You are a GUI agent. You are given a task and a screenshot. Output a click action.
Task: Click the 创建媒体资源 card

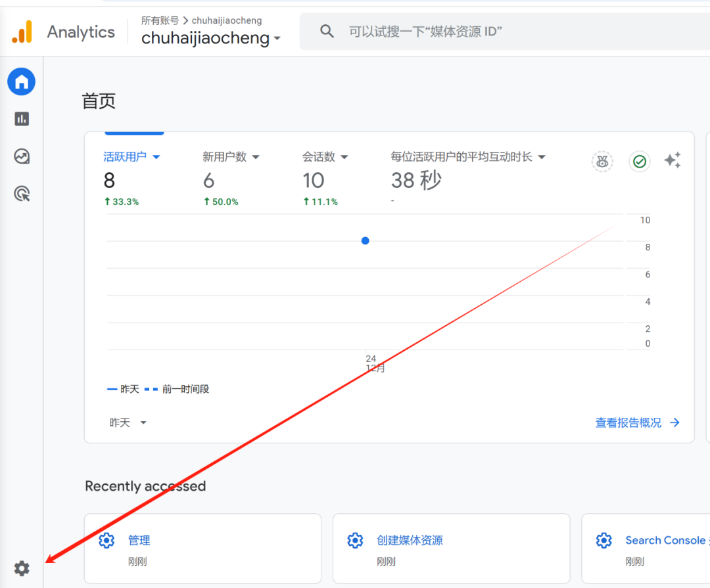(x=410, y=540)
